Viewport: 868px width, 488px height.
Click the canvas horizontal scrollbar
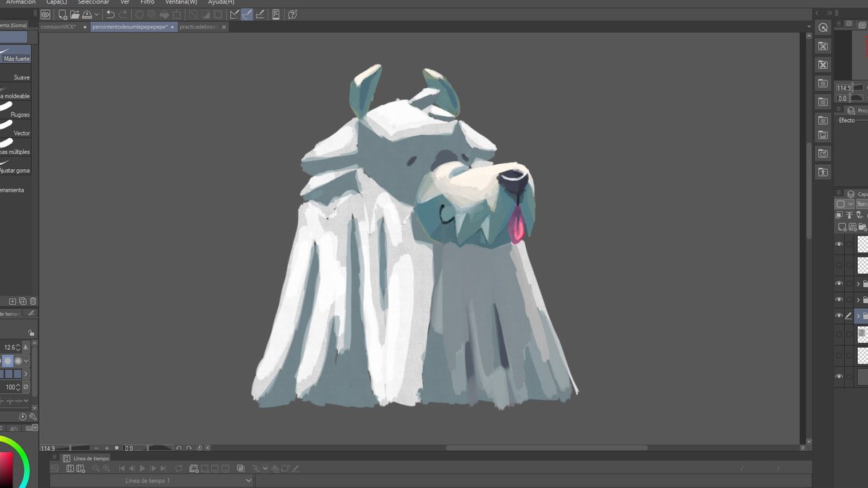(x=546, y=448)
